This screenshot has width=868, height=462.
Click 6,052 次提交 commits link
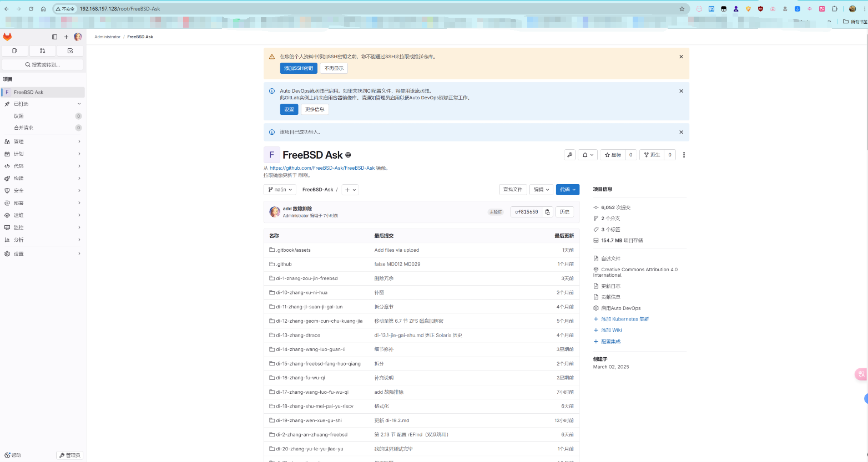[615, 207]
